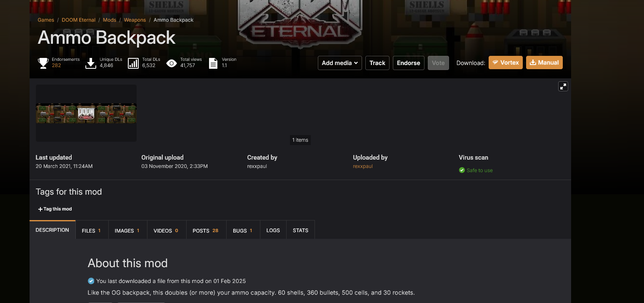Endorse the Ammo Backpack mod
The image size is (644, 303).
point(409,63)
